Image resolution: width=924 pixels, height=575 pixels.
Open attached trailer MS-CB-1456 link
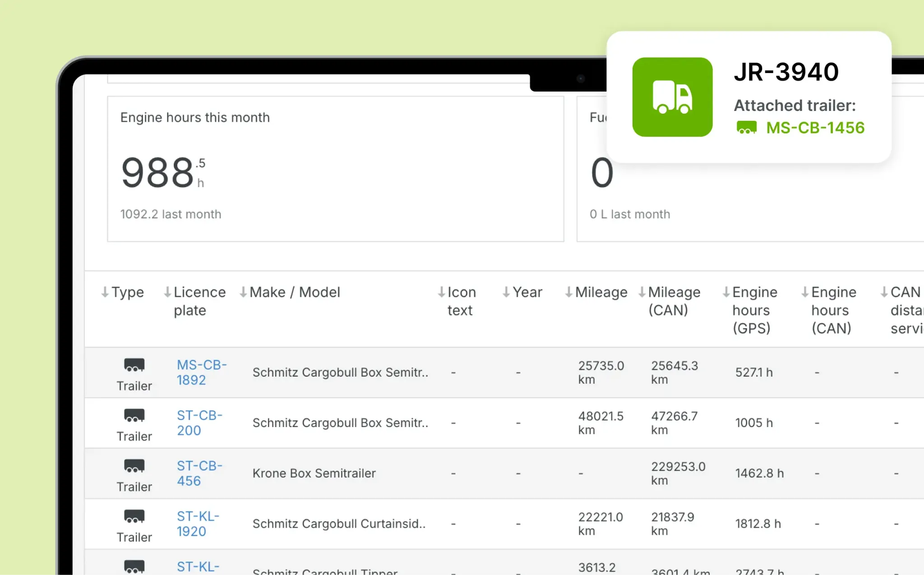tap(815, 128)
